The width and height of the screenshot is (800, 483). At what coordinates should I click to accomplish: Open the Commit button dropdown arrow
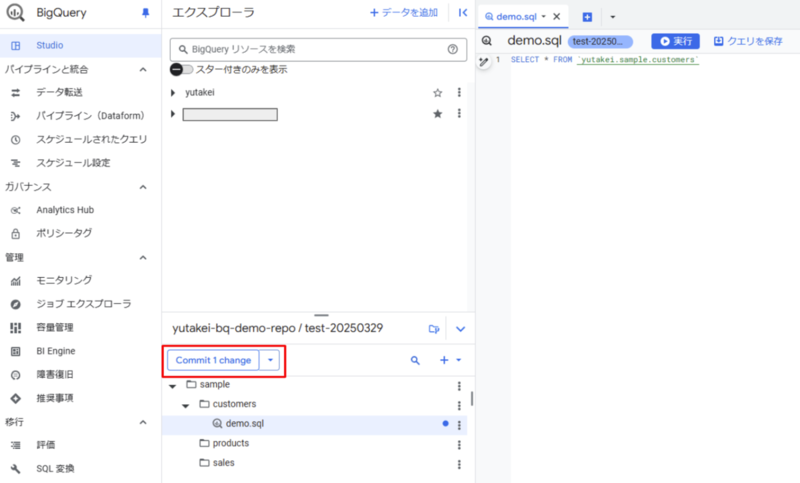click(x=270, y=360)
